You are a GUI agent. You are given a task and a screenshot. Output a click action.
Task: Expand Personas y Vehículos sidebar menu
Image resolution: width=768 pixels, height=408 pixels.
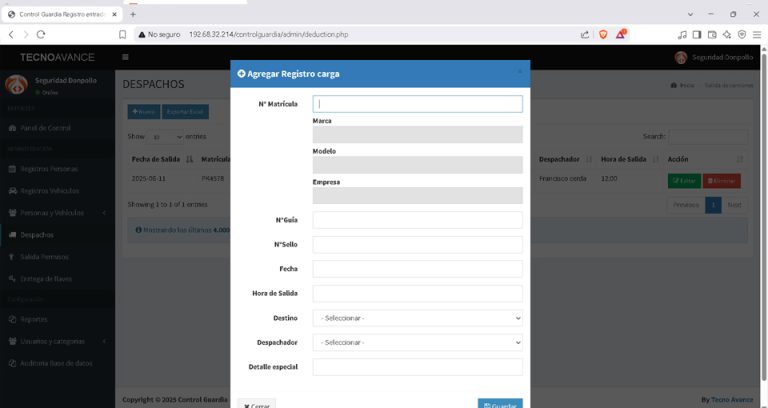click(x=57, y=213)
